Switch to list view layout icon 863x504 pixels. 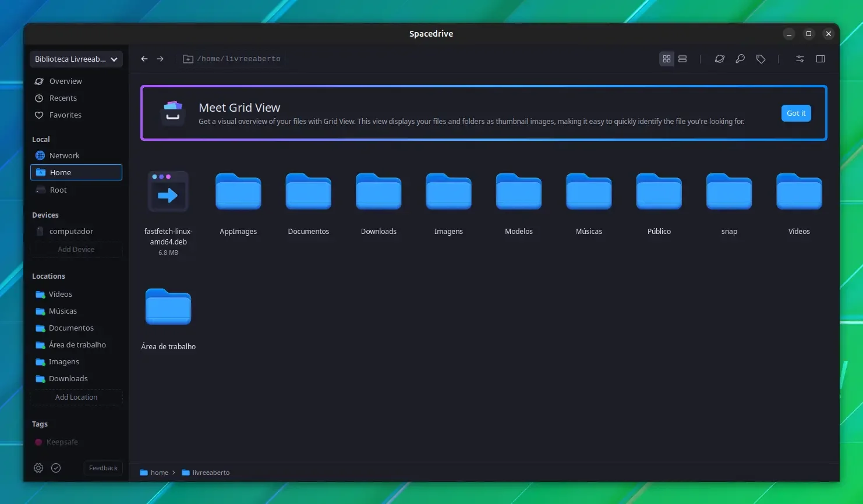[682, 59]
